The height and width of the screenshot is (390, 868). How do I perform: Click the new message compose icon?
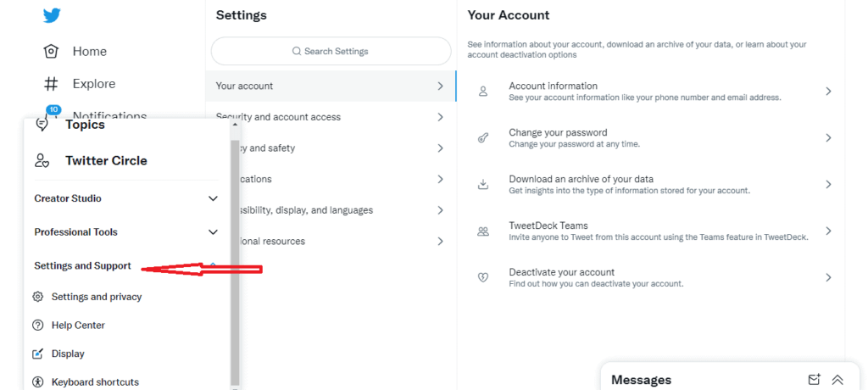pyautogui.click(x=813, y=380)
